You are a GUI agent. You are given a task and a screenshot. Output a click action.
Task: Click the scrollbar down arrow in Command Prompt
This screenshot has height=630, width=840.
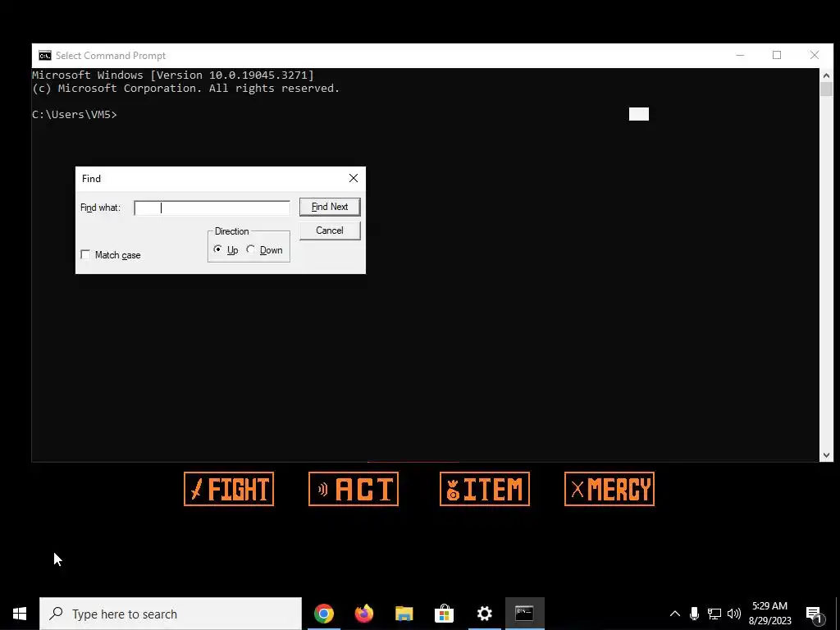pos(826,454)
